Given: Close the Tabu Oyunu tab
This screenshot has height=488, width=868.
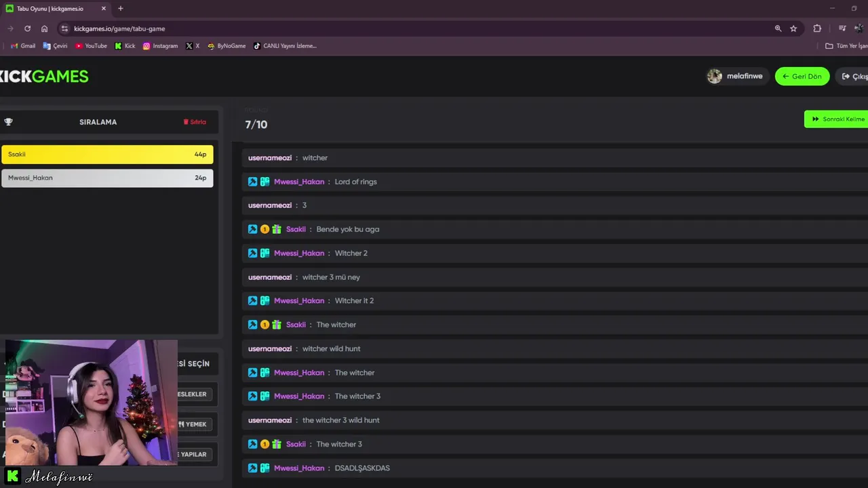Looking at the screenshot, I should pos(104,9).
